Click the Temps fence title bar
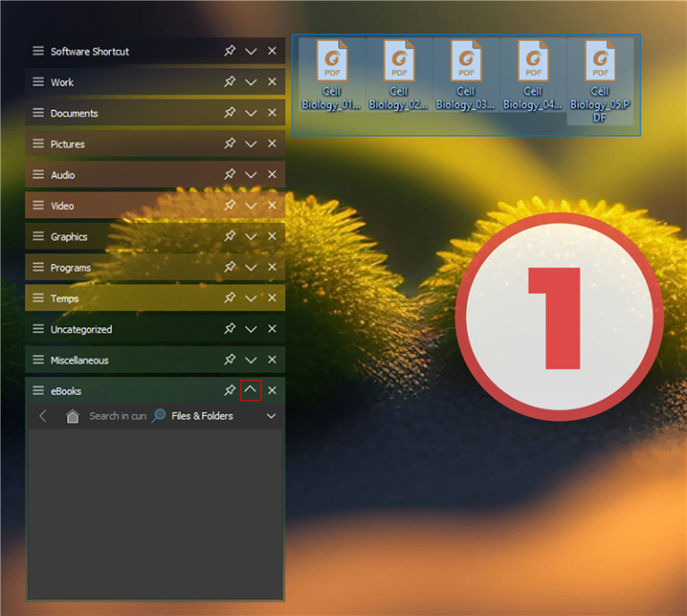The image size is (687, 616). coord(155,298)
